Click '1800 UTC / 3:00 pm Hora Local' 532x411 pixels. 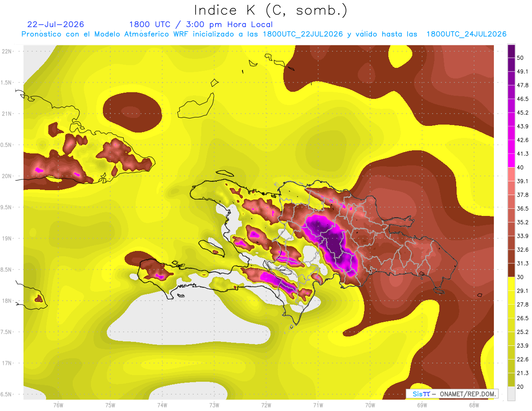pos(201,24)
